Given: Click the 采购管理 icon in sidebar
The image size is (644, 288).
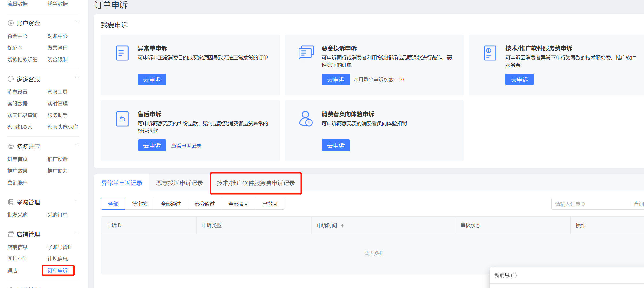Looking at the screenshot, I should (10, 202).
